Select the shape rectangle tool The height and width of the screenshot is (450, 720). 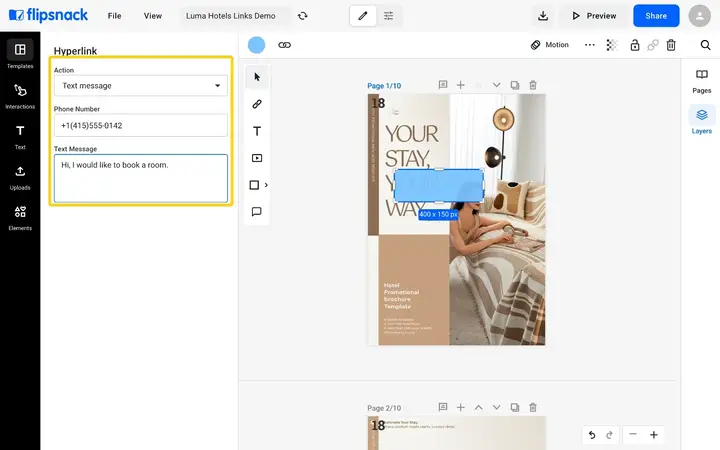[254, 185]
